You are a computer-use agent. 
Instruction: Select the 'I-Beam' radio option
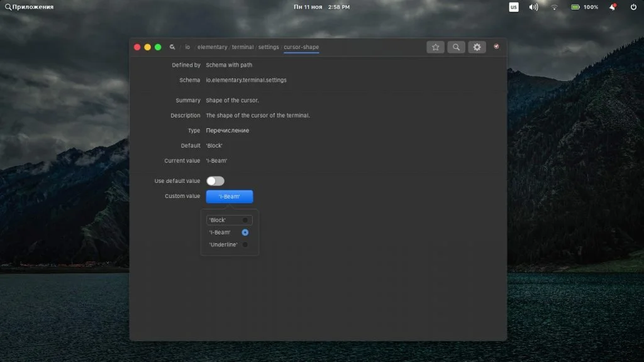pos(229,233)
